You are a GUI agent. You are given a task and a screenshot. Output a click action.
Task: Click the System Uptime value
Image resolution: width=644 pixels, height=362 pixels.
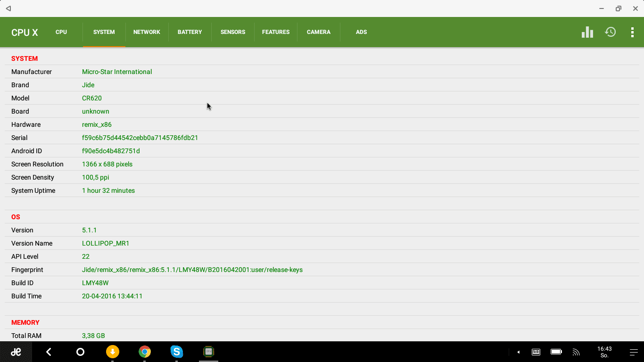pos(108,190)
